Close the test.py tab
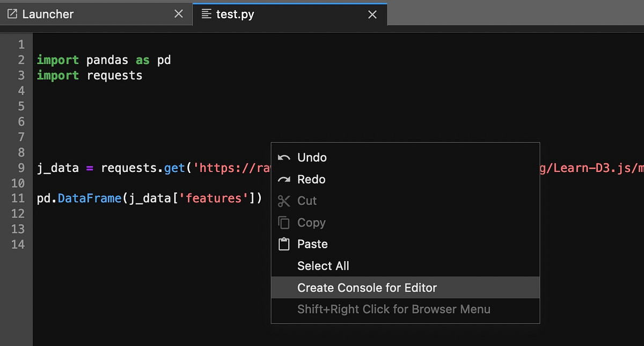644x346 pixels. coord(372,14)
